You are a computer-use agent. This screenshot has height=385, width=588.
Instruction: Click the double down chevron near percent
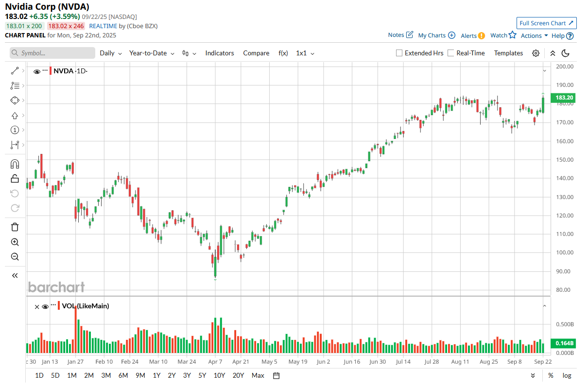[533, 375]
